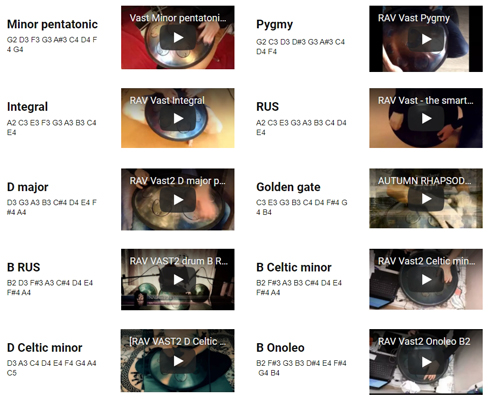Click the B Onoleo scale heading
Viewport: 490px width, 400px height.
280,348
